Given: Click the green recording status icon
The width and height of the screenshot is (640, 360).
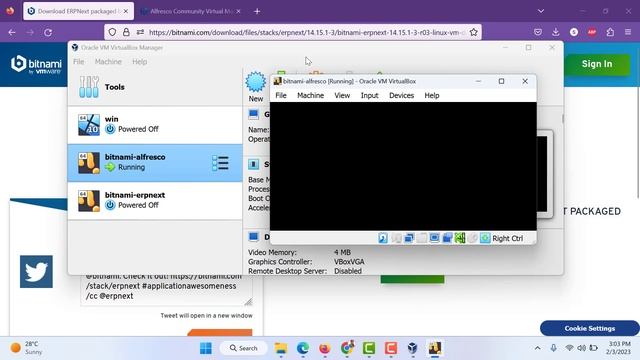Looking at the screenshot, I should [460, 238].
